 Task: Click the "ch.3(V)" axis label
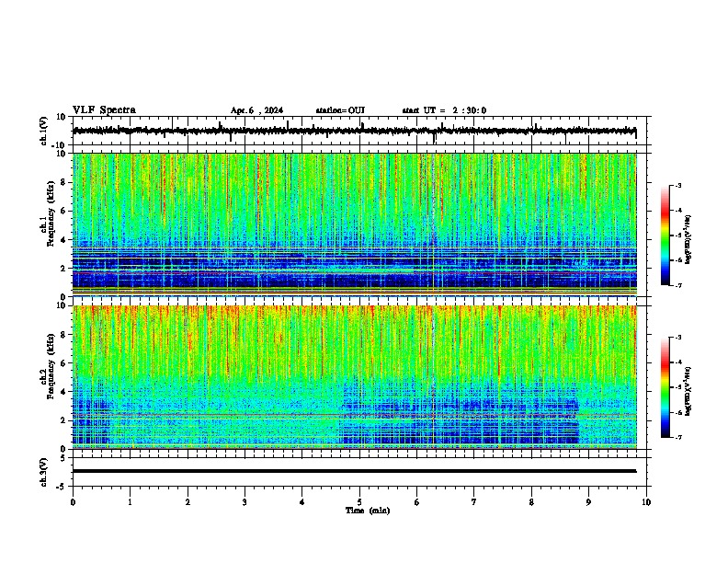43,472
